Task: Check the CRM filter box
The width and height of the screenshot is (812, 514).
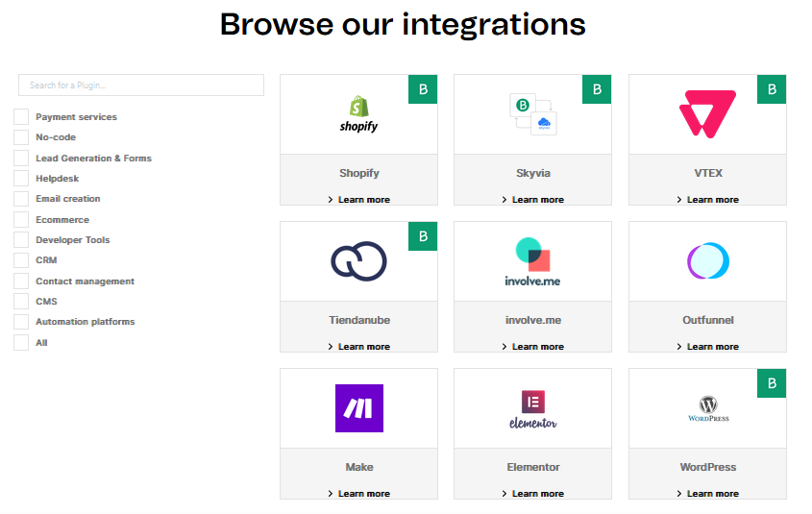Action: tap(21, 260)
